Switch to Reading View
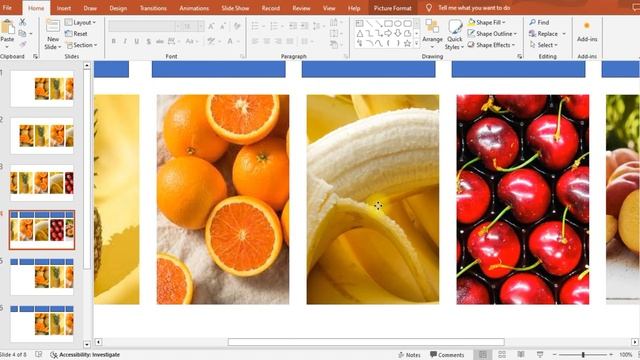640x360 pixels. 521,354
